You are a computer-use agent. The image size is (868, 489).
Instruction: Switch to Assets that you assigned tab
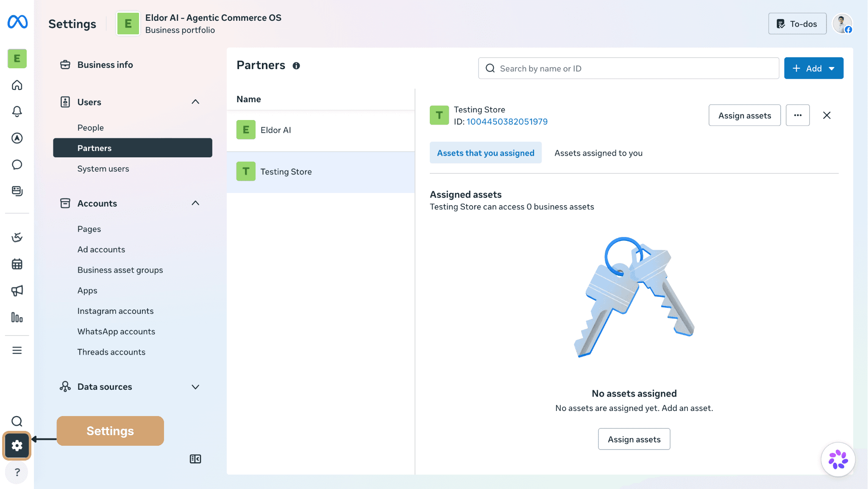pos(486,153)
